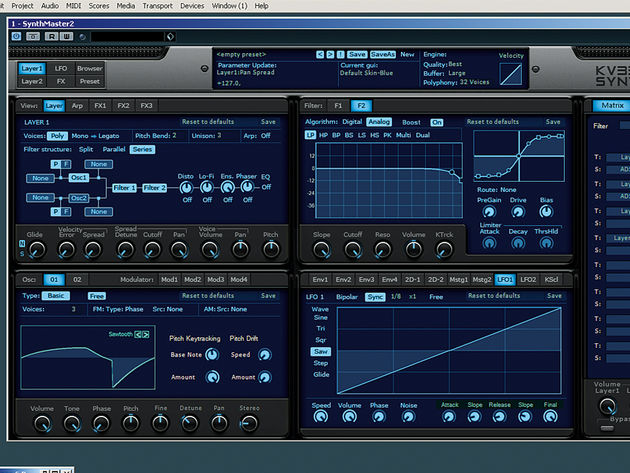
Task: Click the Browser button
Action: [x=90, y=68]
